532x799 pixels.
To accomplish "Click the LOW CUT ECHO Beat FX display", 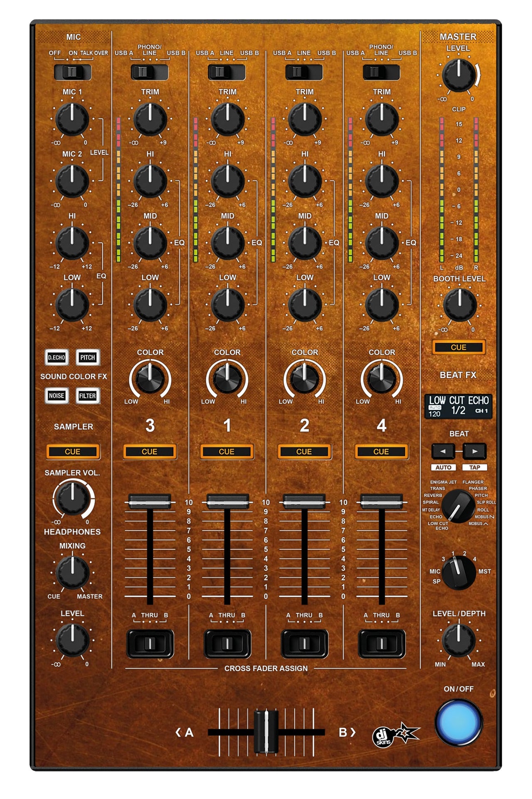I will [x=458, y=406].
